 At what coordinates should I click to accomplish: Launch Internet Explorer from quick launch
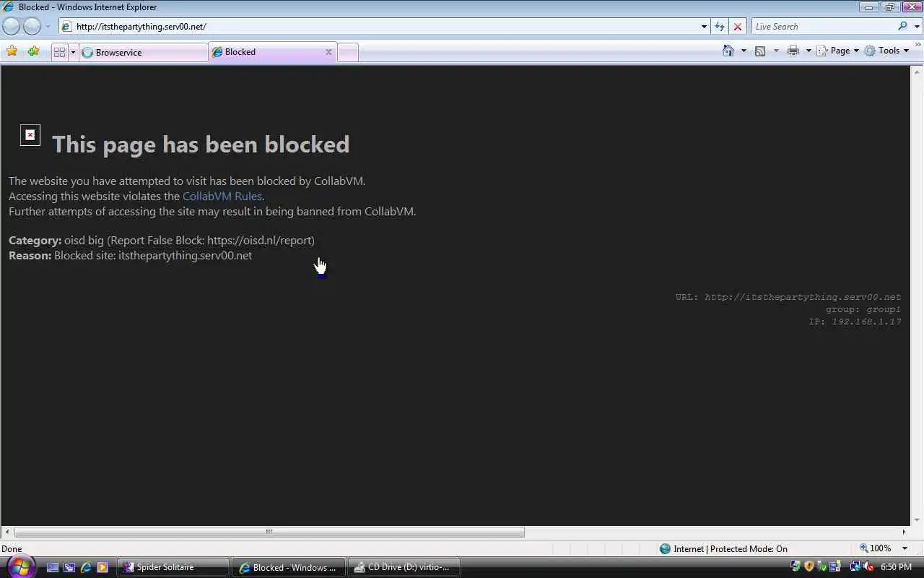pos(86,567)
